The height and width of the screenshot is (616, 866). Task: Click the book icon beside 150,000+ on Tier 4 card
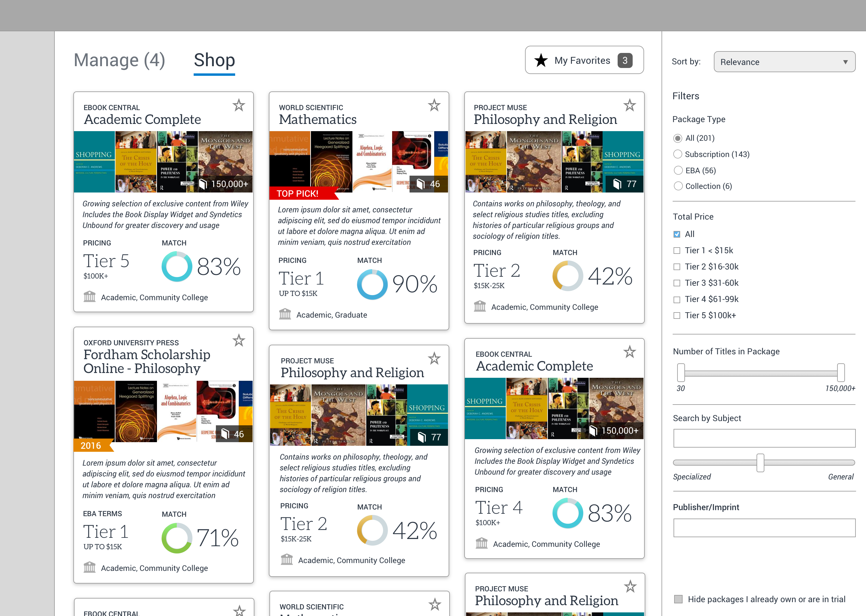coord(593,430)
